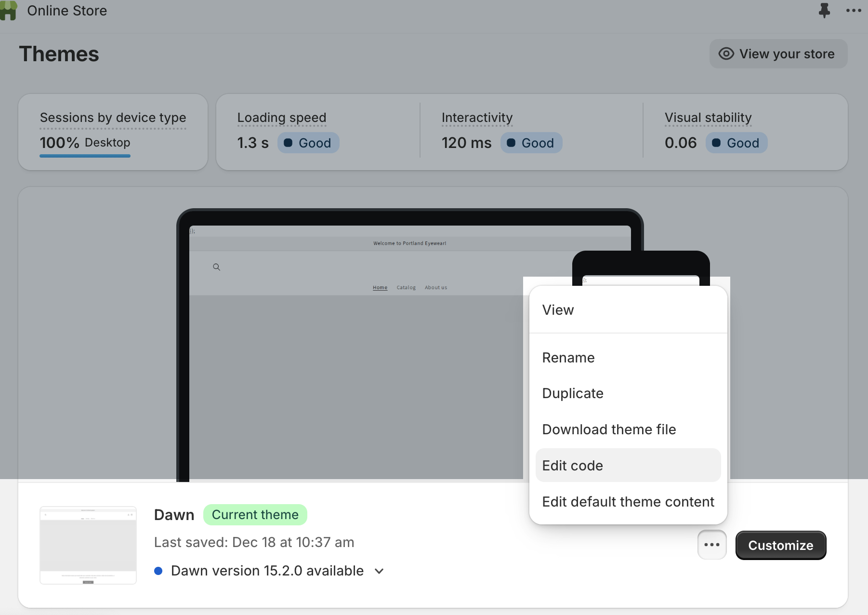The width and height of the screenshot is (868, 615).
Task: Choose Edit default theme content
Action: 628,502
